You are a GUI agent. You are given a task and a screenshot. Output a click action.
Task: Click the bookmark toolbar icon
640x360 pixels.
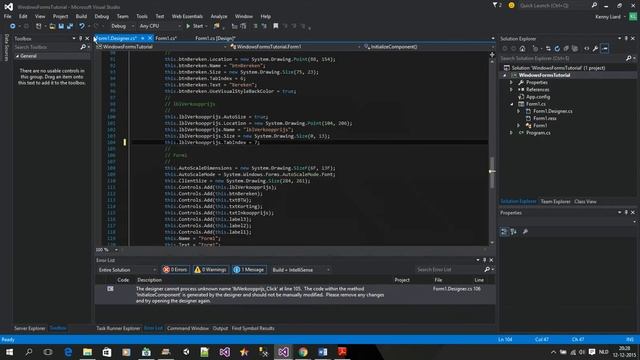(276, 26)
